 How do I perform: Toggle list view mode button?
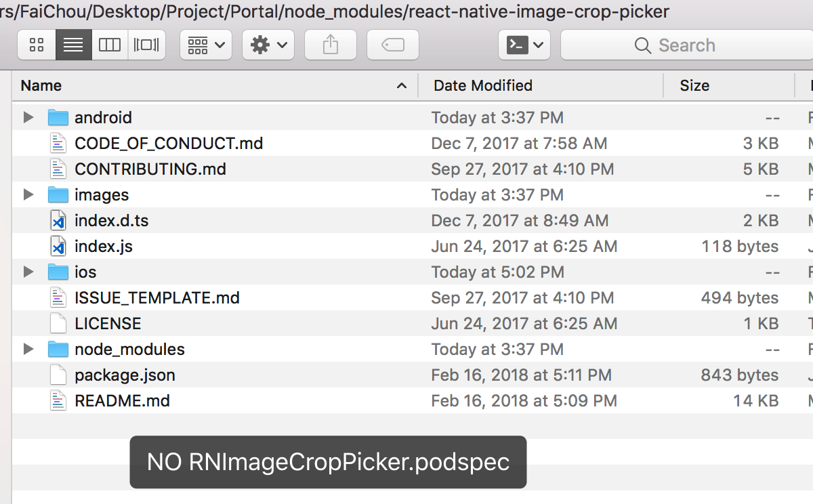pyautogui.click(x=73, y=45)
